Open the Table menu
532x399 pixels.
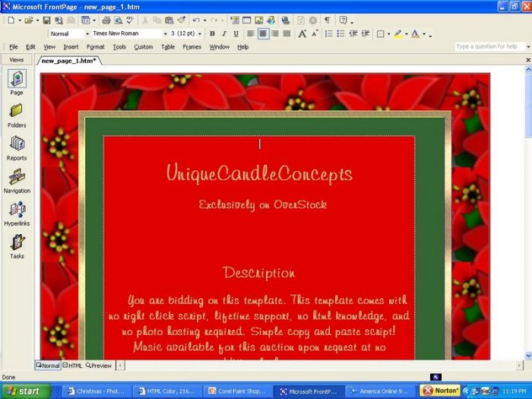(x=168, y=47)
